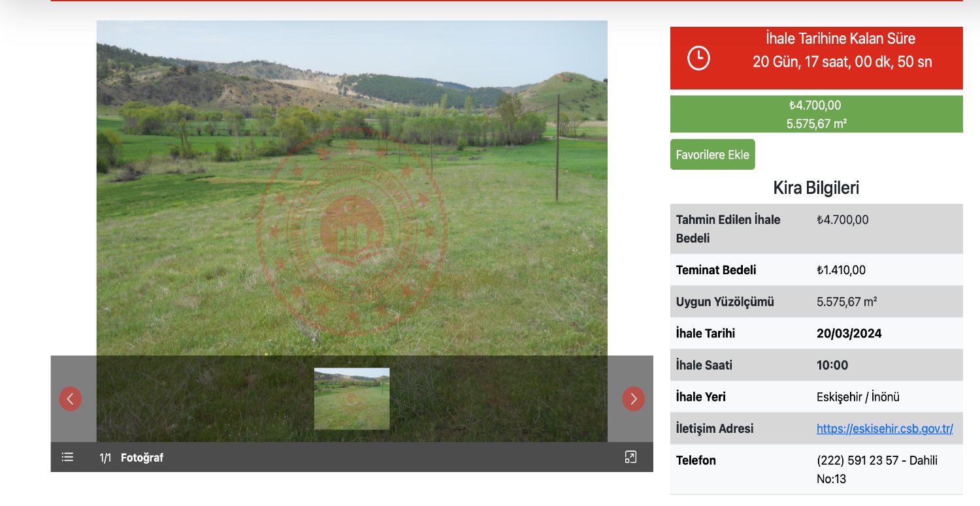The width and height of the screenshot is (980, 506).
Task: Click the green price and area banner
Action: pos(816,114)
